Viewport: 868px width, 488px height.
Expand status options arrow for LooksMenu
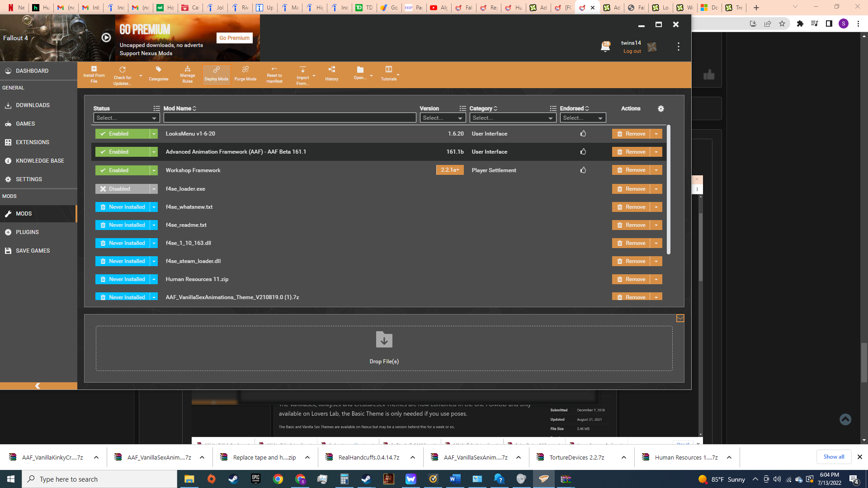tap(154, 134)
